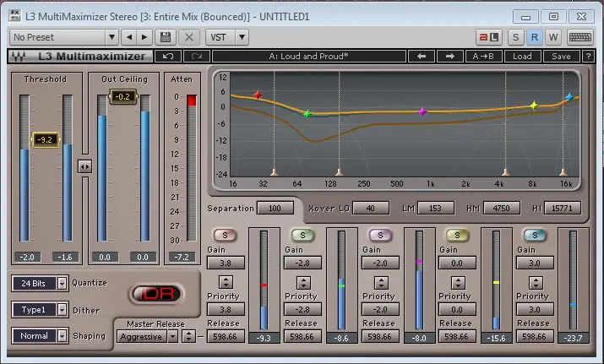Screen dimensions: 604x364
Task: Click the Waves logo icon
Action: click(18, 57)
